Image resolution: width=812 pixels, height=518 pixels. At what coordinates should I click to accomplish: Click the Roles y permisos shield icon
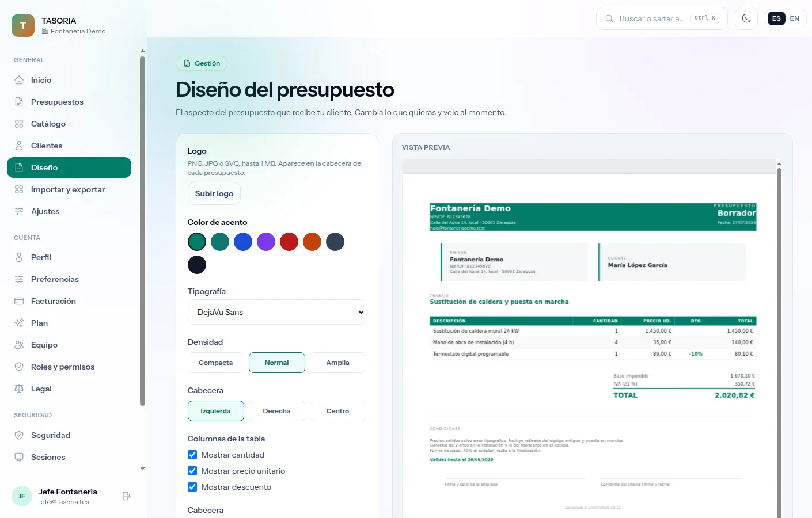(19, 367)
